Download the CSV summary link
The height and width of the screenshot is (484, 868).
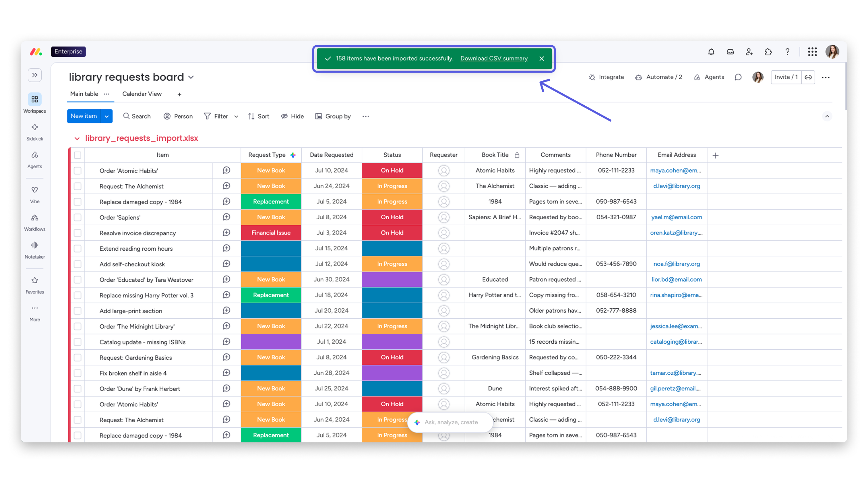494,58
